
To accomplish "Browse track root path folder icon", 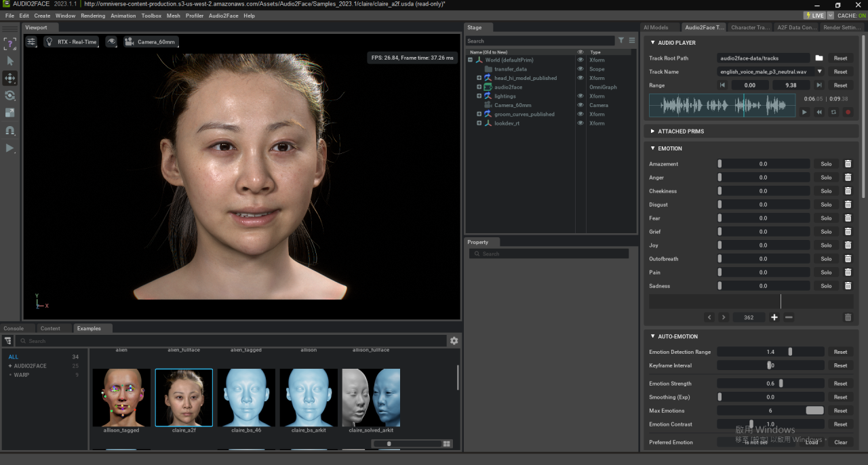I will click(819, 58).
